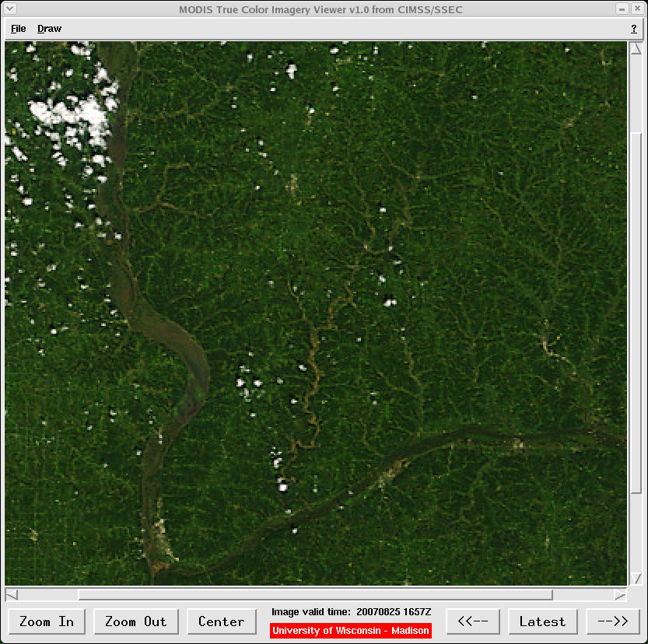Open the Draw menu

tap(49, 29)
